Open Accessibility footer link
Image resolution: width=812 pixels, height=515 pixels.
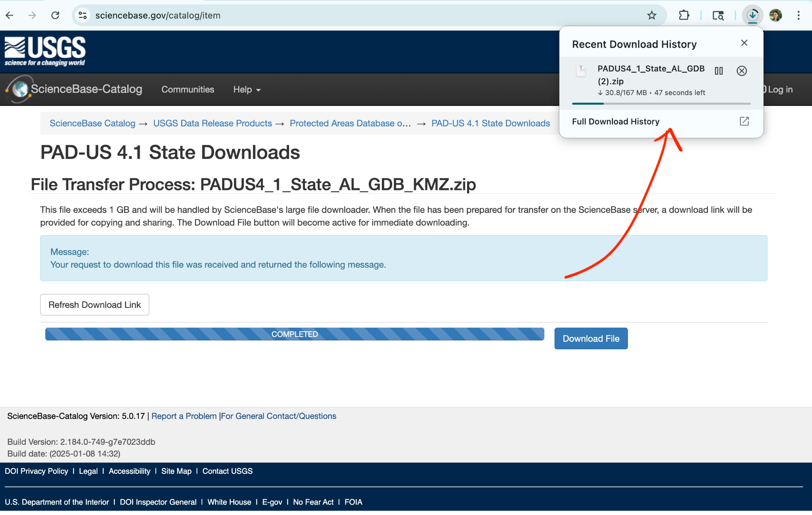point(129,471)
